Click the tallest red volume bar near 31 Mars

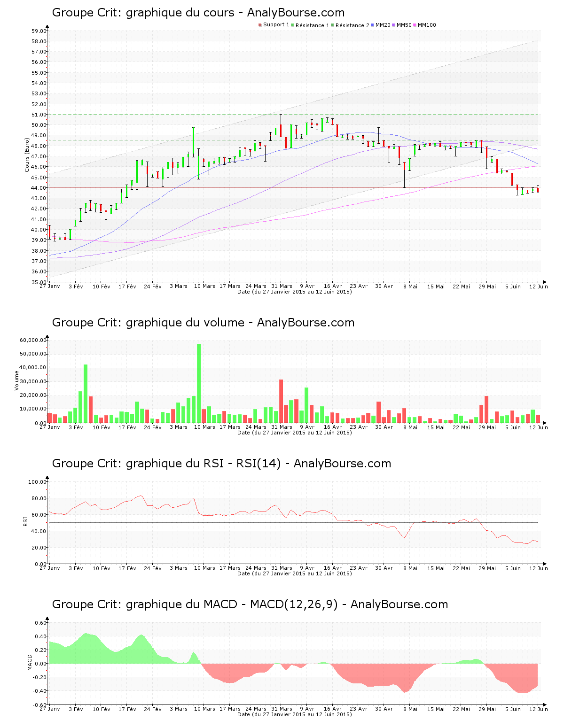(281, 401)
